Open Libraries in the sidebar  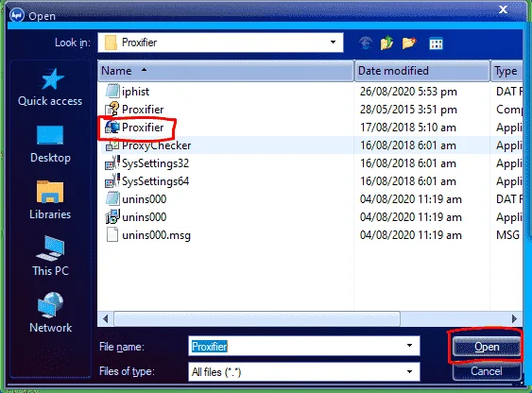pos(50,200)
